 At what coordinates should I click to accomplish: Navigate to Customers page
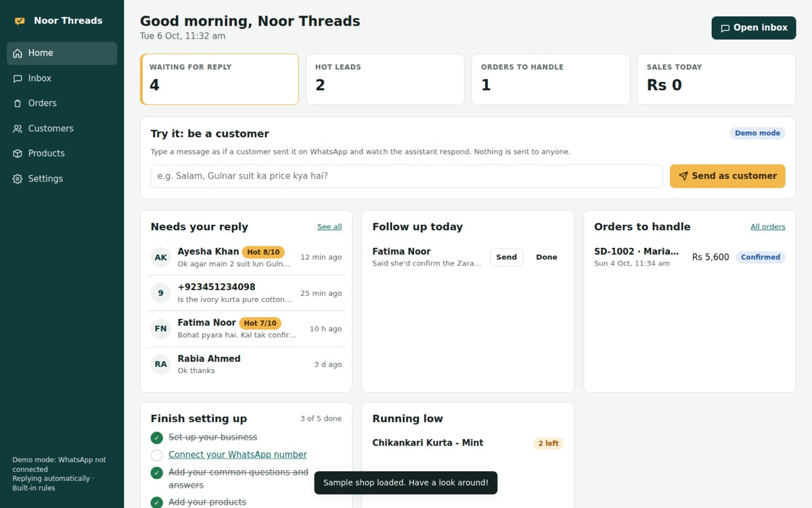coord(62,129)
